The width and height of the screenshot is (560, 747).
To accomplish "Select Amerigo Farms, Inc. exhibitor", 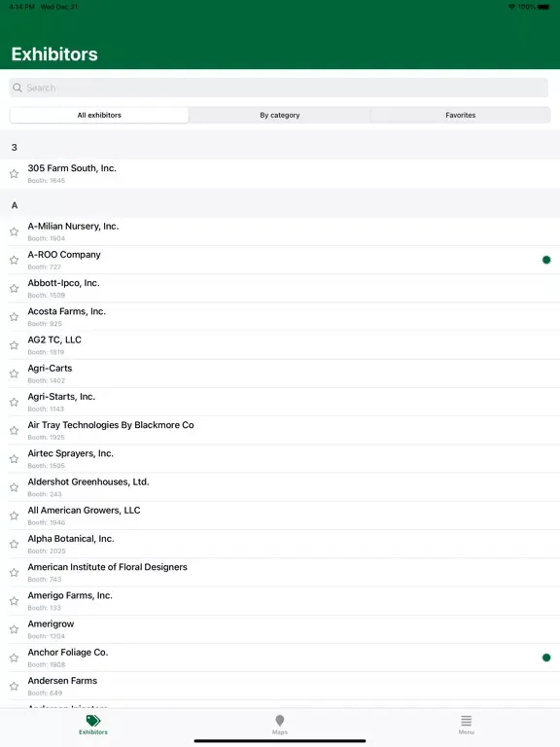I will tap(280, 601).
